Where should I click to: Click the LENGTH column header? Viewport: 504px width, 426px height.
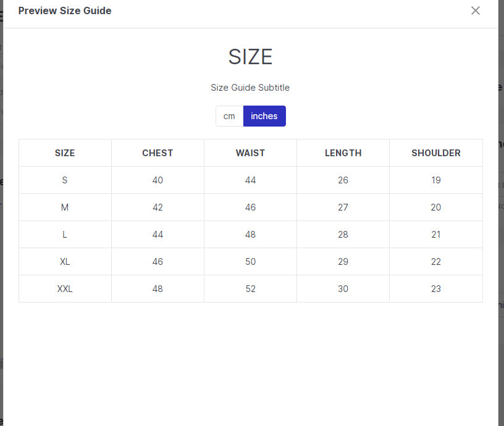point(343,153)
